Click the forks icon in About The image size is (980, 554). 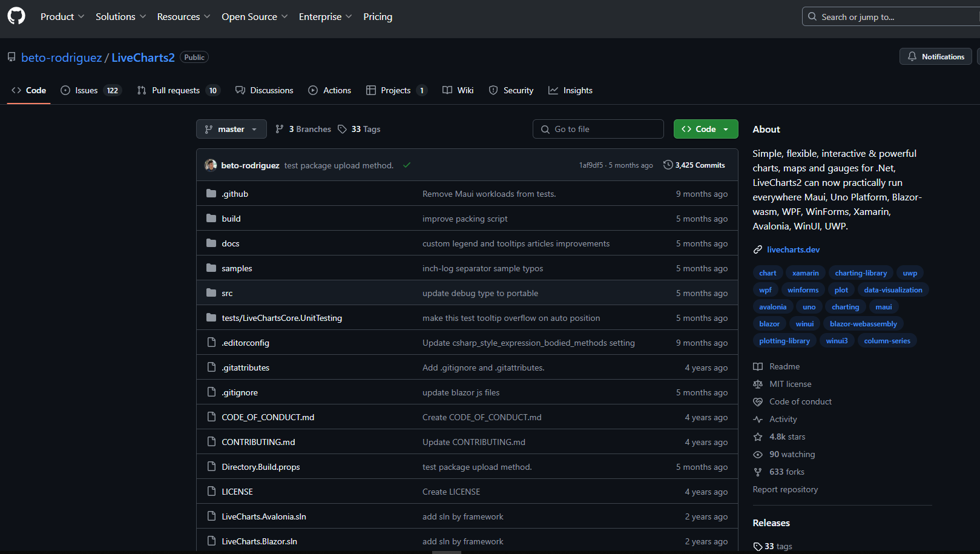(x=758, y=472)
